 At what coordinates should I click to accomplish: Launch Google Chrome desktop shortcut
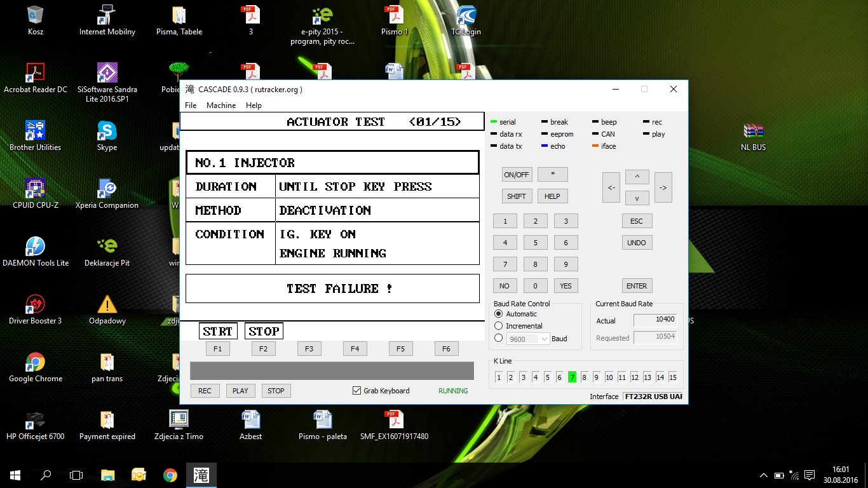click(x=36, y=367)
